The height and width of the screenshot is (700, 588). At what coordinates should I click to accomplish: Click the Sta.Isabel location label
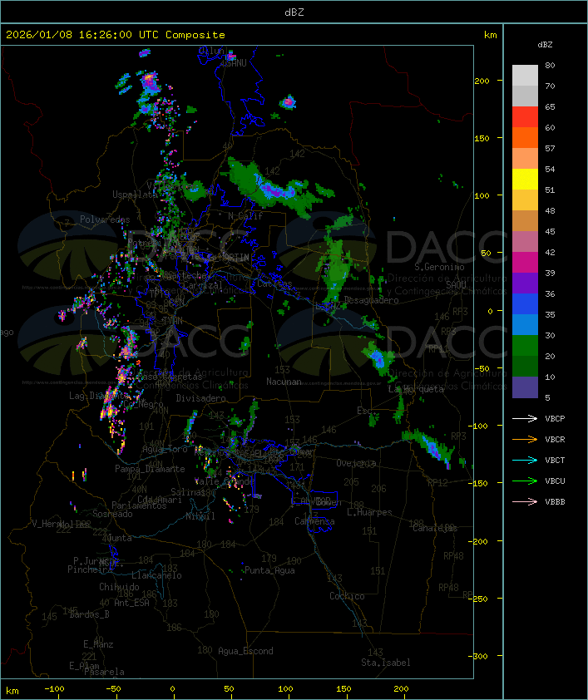pos(385,663)
